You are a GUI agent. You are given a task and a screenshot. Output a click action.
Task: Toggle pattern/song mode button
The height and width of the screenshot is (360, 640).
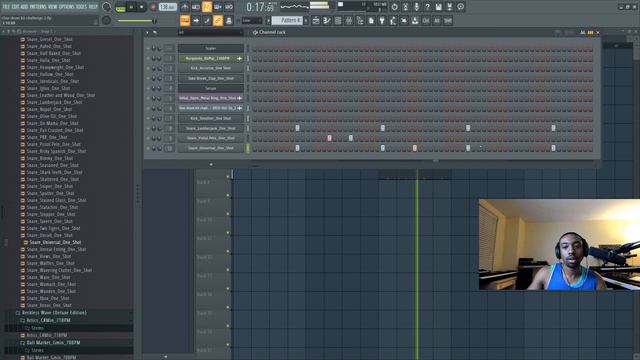click(x=120, y=7)
